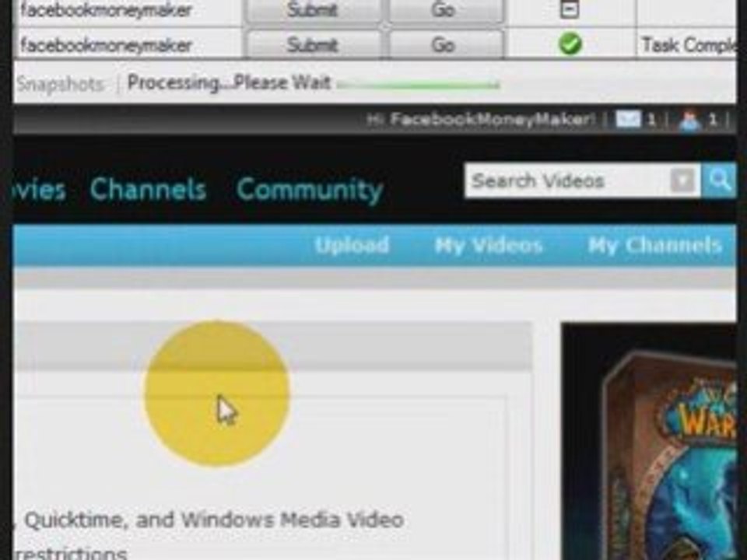Viewport: 747px width, 560px height.
Task: Click Submit in the first facebookmoneymaker row
Action: [313, 10]
